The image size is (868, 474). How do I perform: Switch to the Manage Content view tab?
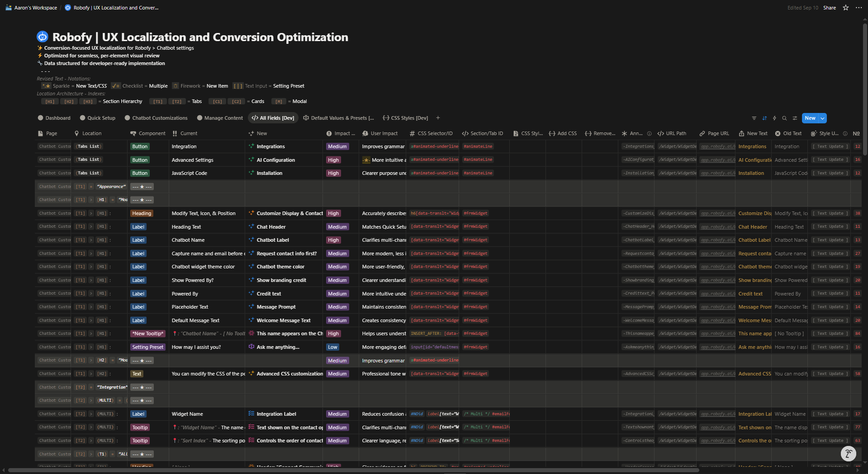(x=219, y=118)
